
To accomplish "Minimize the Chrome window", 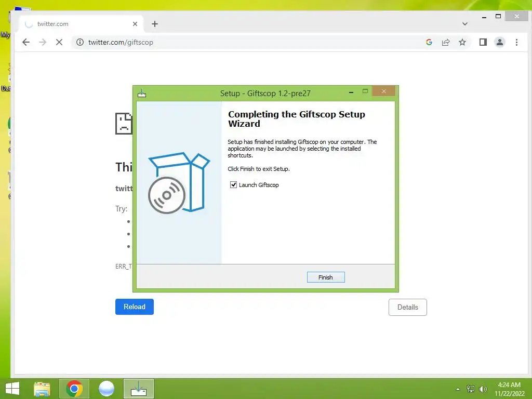I will pyautogui.click(x=484, y=17).
